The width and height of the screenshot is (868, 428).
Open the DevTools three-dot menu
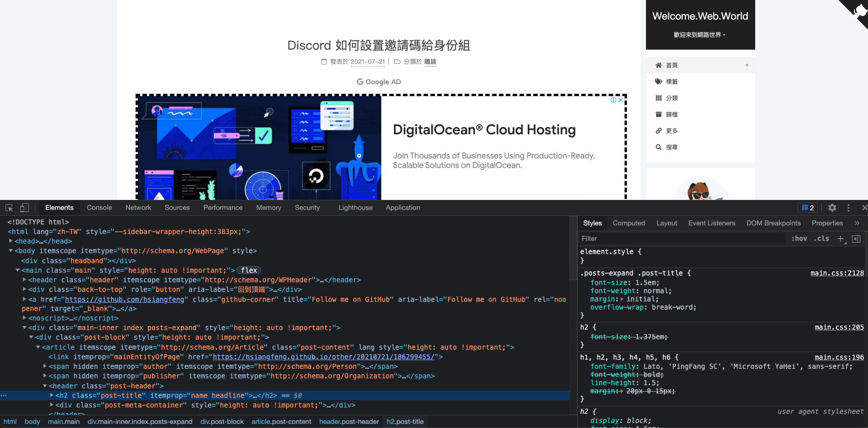pos(848,208)
